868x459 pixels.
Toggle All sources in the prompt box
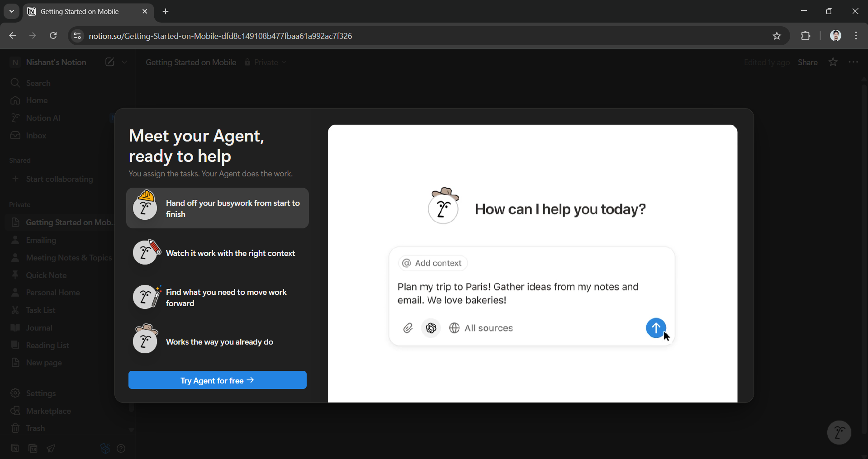pyautogui.click(x=481, y=328)
